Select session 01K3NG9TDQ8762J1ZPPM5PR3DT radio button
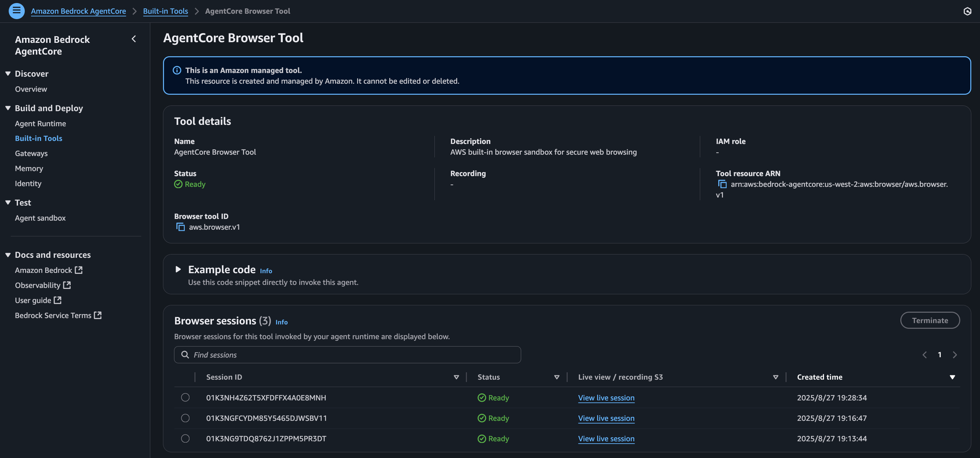 [x=185, y=439]
